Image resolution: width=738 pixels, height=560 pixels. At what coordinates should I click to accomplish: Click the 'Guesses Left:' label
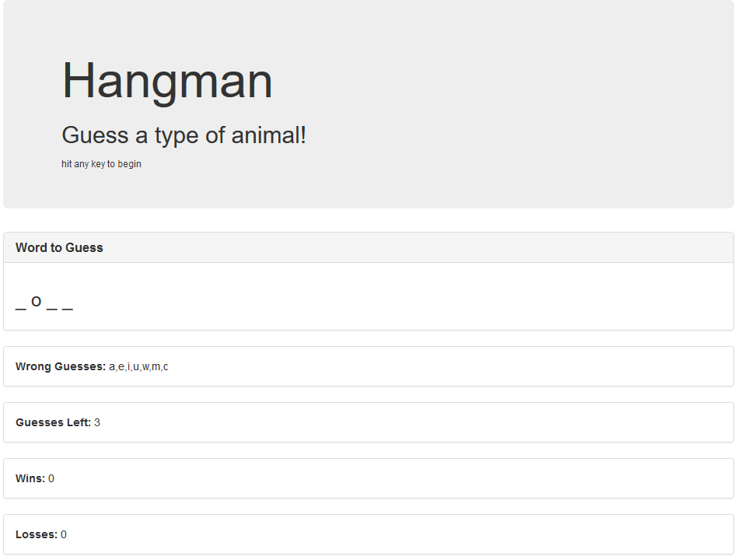click(53, 422)
